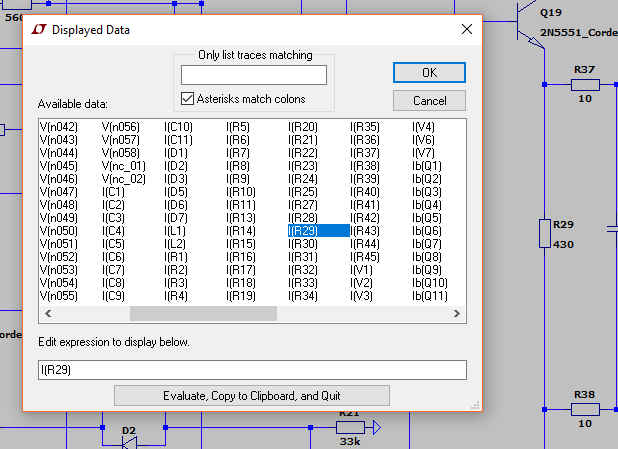Select trace I(V4)

click(423, 127)
